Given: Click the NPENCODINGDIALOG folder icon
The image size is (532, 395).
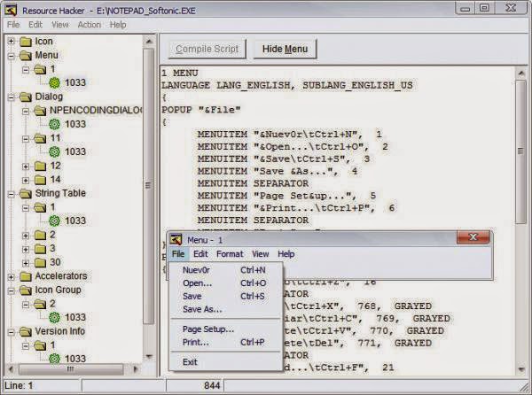Looking at the screenshot, I should (40, 111).
